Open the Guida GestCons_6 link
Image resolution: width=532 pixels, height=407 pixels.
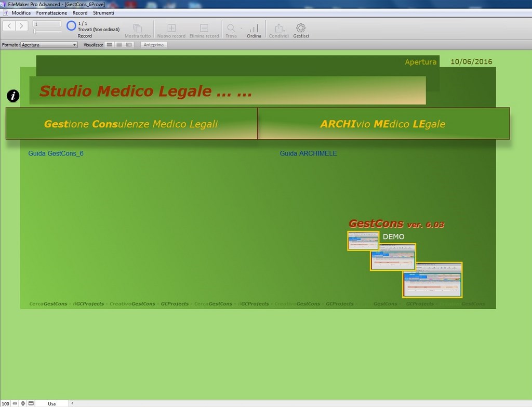56,153
